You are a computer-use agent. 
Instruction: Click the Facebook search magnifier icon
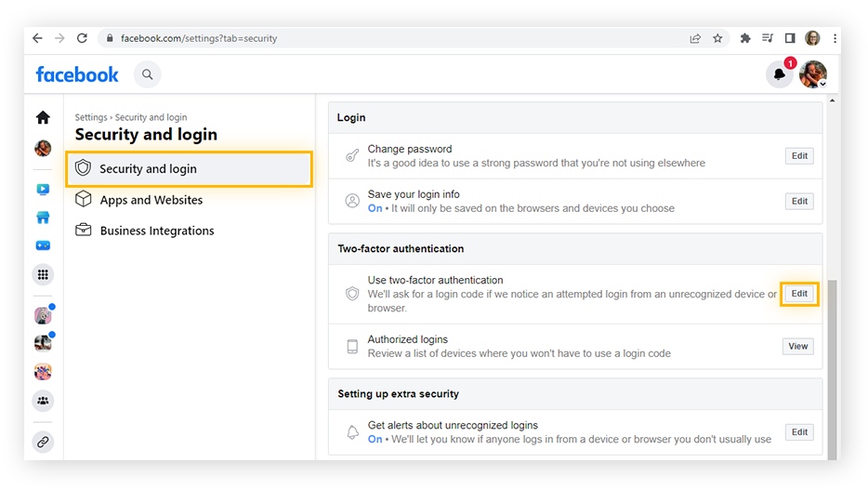(x=148, y=74)
